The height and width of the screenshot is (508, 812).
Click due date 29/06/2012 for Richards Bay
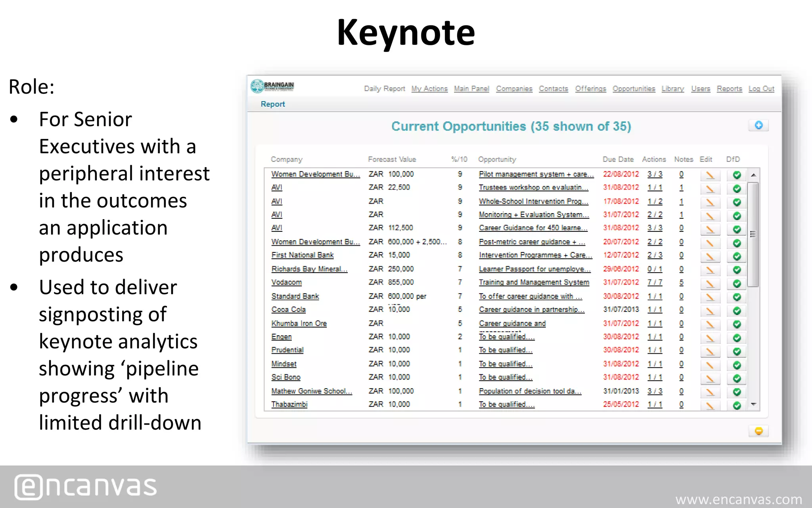coord(621,269)
